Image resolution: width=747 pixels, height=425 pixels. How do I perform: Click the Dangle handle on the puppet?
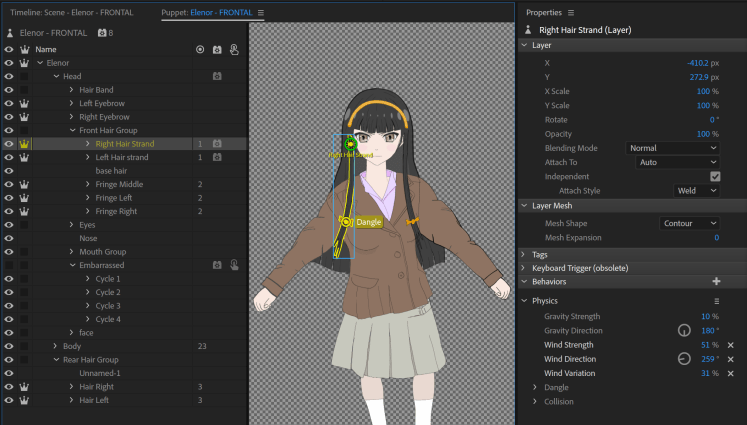345,221
